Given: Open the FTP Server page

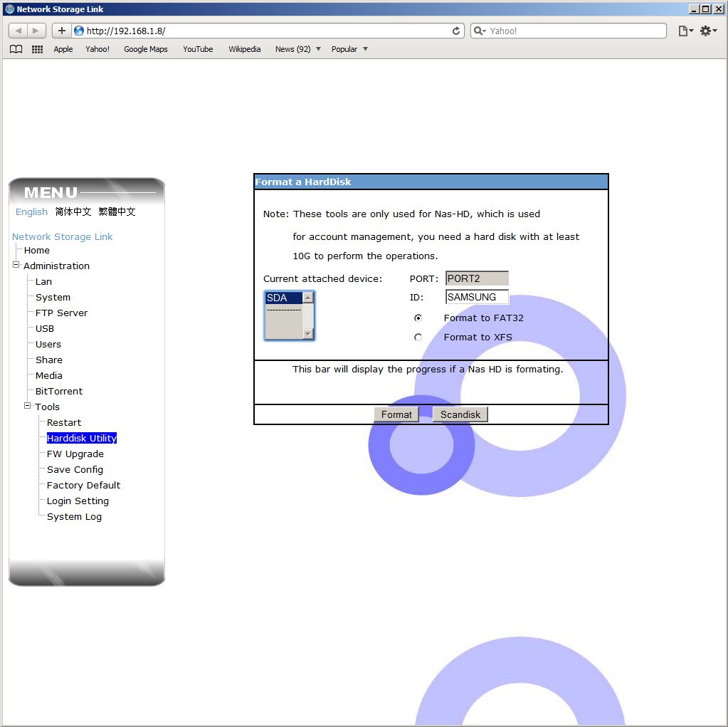Looking at the screenshot, I should click(x=61, y=313).
